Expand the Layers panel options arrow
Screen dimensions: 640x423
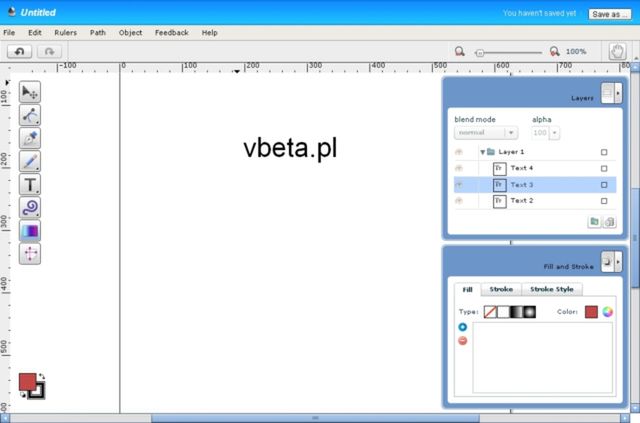(x=618, y=93)
